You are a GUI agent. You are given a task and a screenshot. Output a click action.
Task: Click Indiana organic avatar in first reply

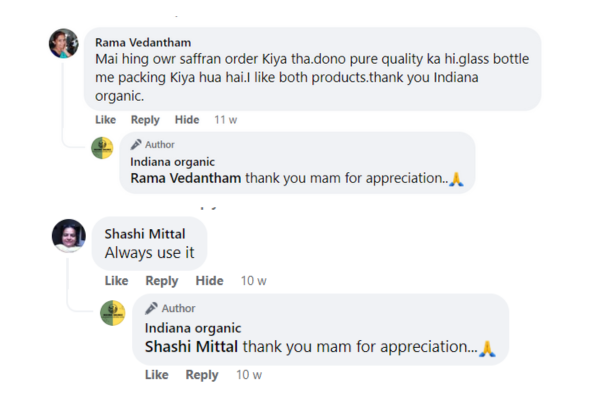(102, 148)
